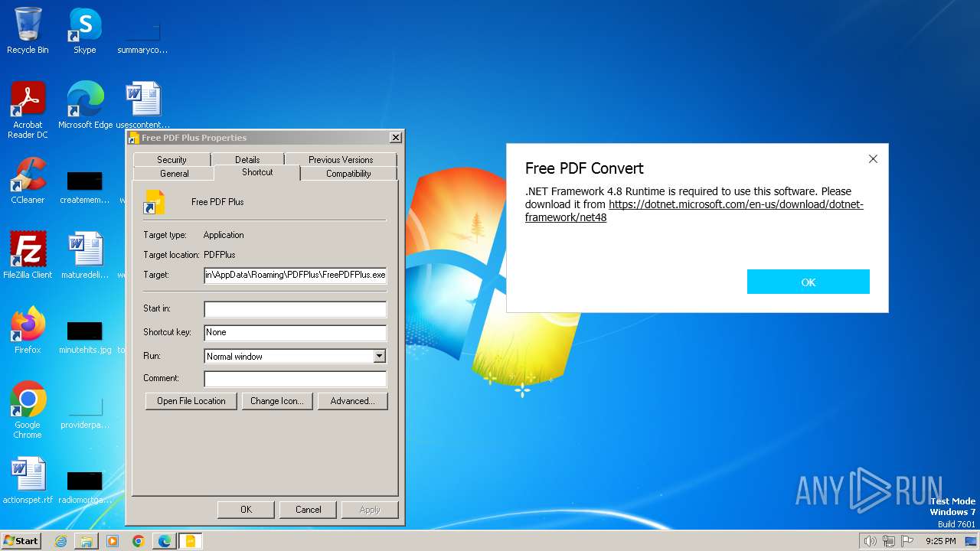The image size is (980, 551).
Task: Open Windows Explorer from the taskbar
Action: click(87, 541)
